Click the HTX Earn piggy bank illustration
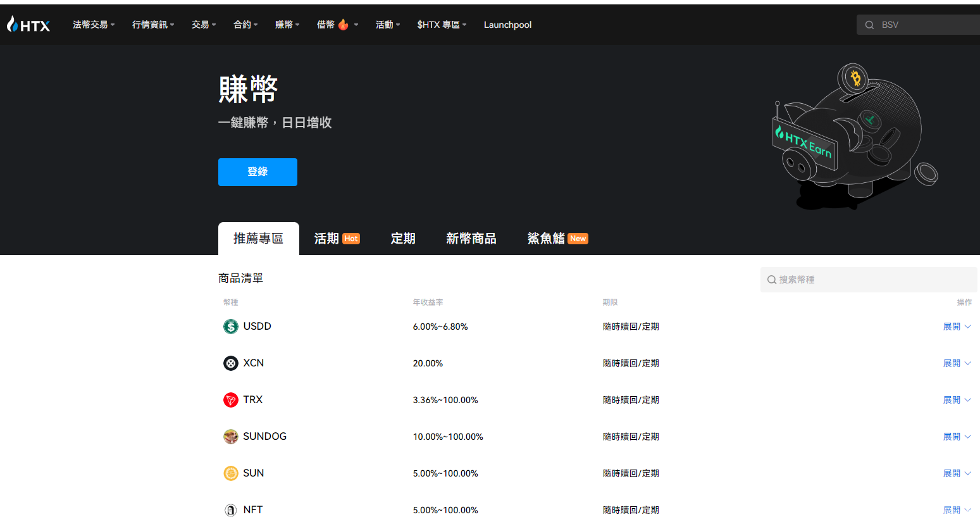The width and height of the screenshot is (980, 524). click(854, 136)
